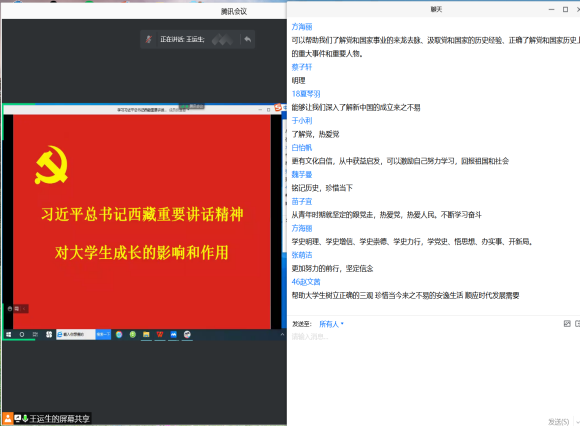This screenshot has width=580, height=426.
Task: Expand shared taskbar system tray chevron
Action: (x=282, y=334)
